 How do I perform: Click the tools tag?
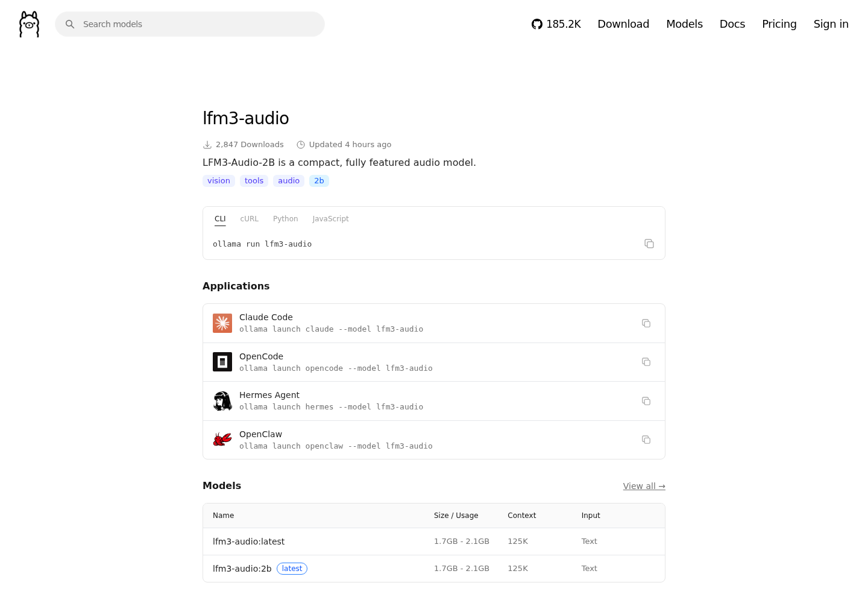[254, 181]
